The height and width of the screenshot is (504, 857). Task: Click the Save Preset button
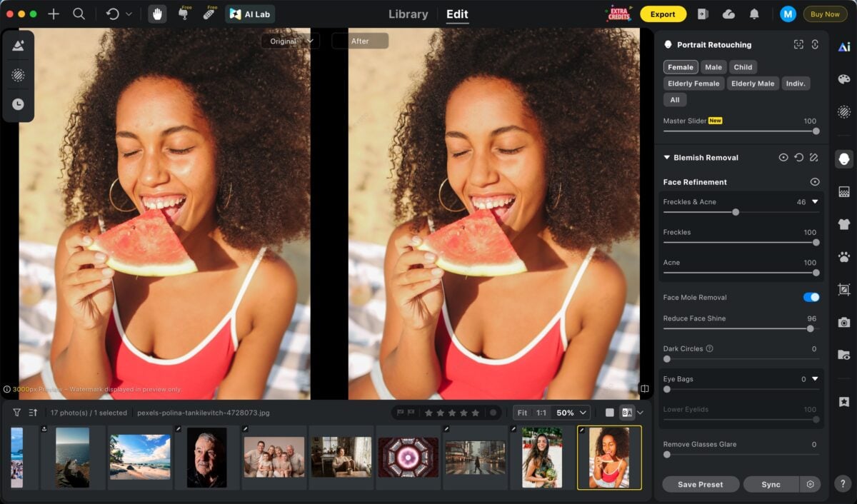(700, 484)
